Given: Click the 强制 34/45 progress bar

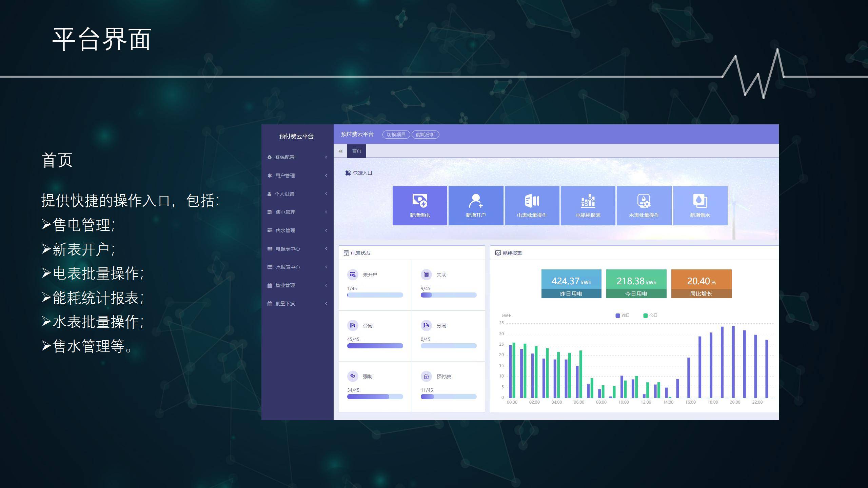Looking at the screenshot, I should pos(375,396).
